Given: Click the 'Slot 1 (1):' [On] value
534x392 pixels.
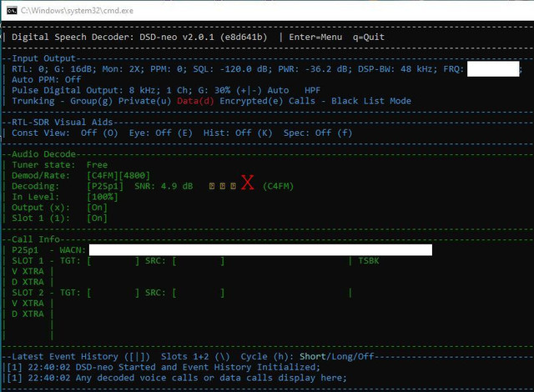Looking at the screenshot, I should (97, 218).
